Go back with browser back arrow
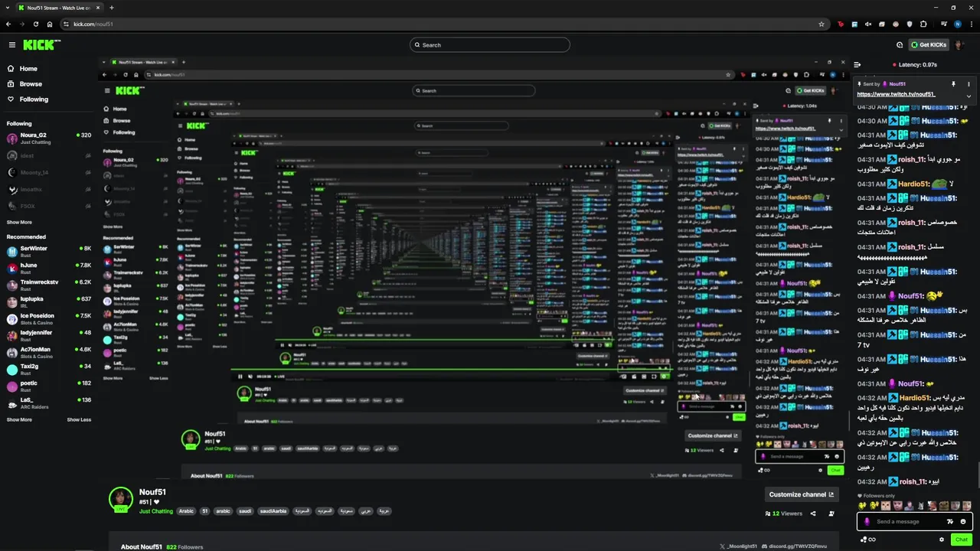Viewport: 980px width, 551px height. (x=8, y=24)
